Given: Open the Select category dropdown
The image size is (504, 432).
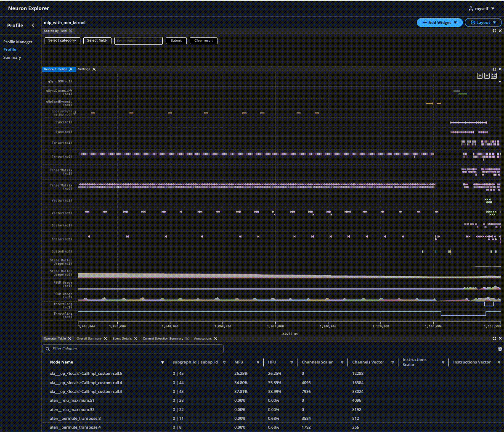Looking at the screenshot, I should [62, 41].
